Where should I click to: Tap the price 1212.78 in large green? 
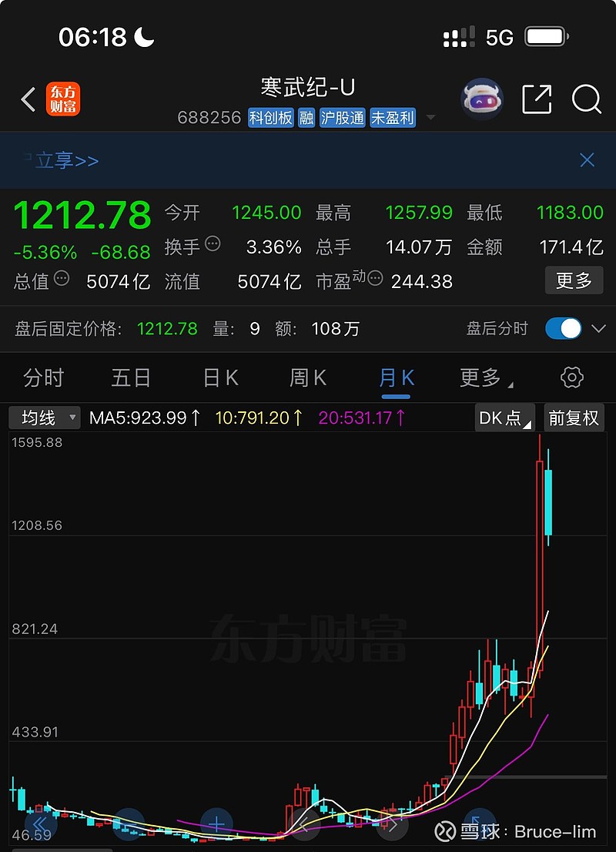(x=82, y=215)
